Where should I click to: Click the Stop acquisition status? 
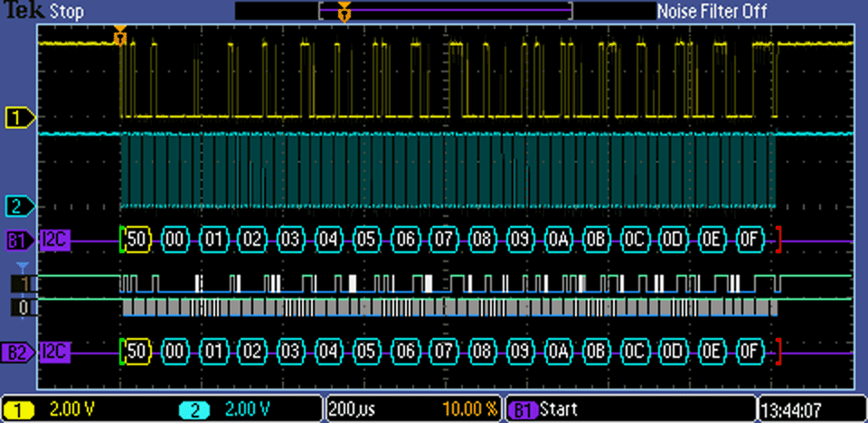[67, 11]
